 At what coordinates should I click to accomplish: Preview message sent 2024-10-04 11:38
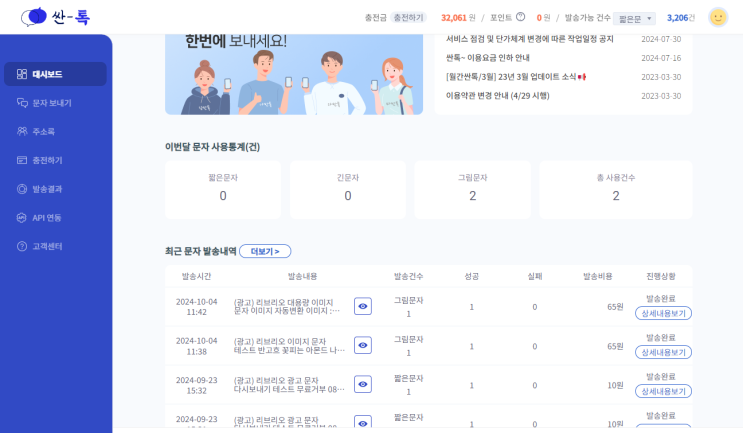362,345
